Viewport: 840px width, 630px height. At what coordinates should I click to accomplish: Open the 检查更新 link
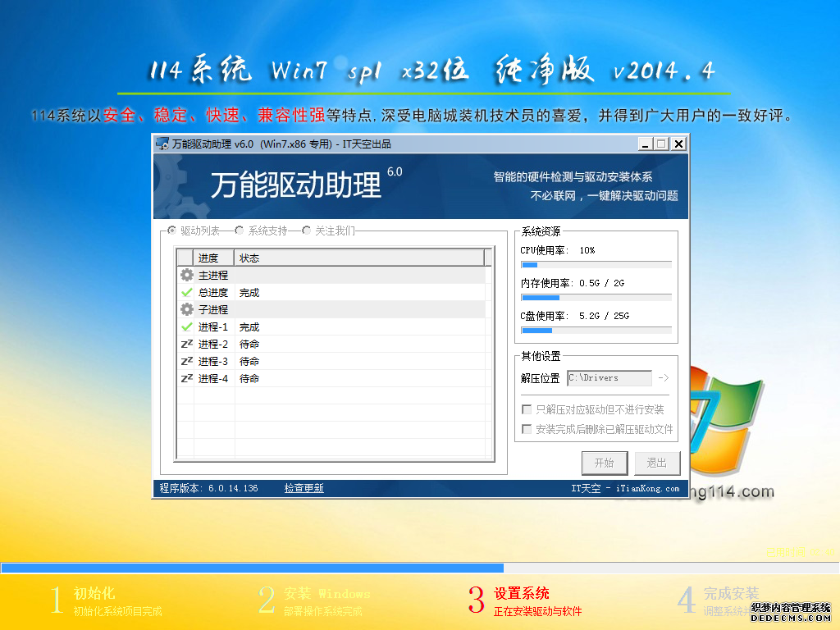304,488
